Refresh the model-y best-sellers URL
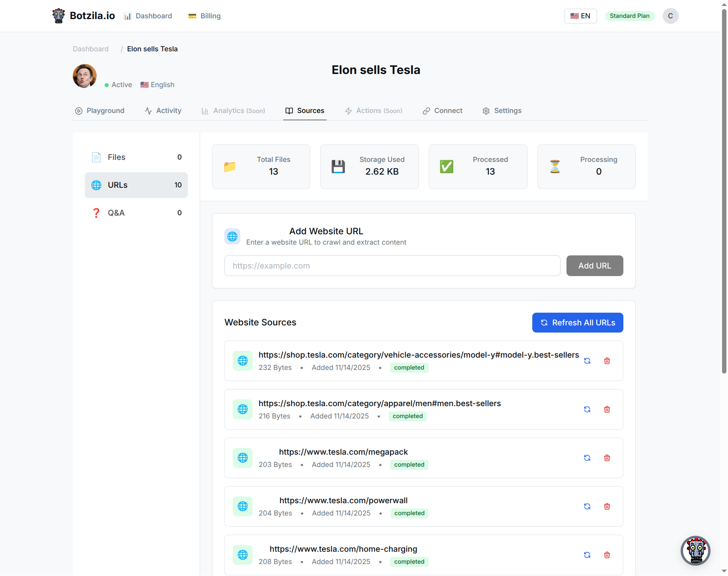 587,361
